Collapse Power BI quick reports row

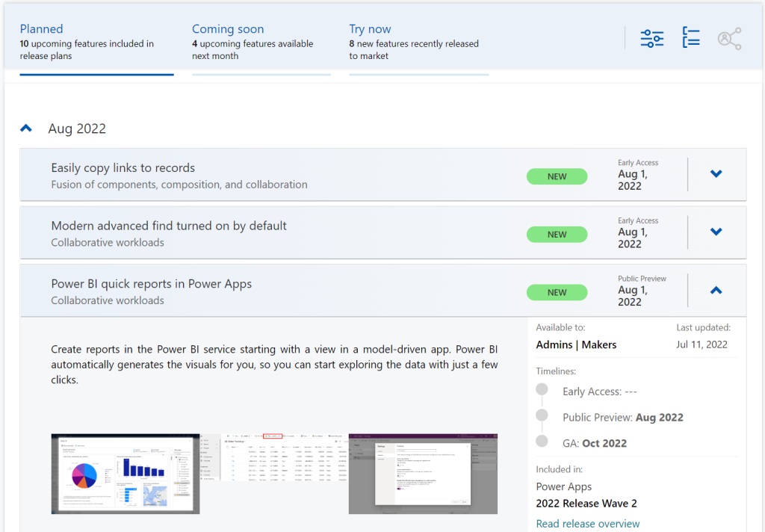716,291
